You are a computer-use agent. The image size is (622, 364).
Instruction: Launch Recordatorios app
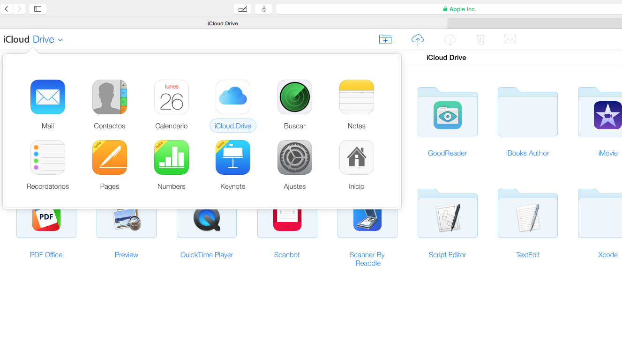coord(48,157)
